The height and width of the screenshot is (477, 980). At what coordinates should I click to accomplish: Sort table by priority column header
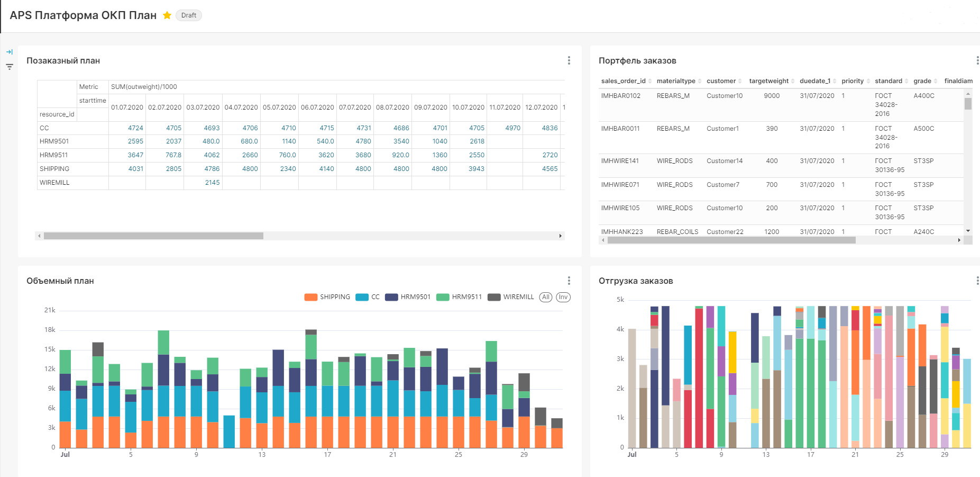852,81
